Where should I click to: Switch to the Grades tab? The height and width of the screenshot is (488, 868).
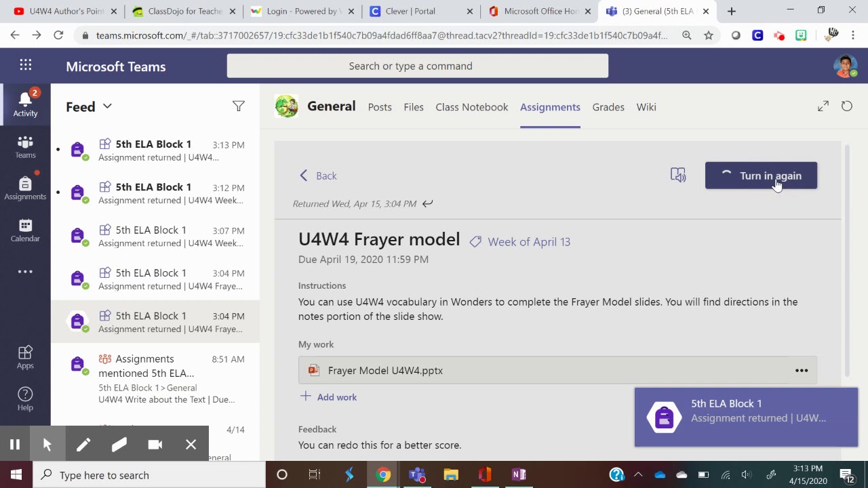[608, 107]
